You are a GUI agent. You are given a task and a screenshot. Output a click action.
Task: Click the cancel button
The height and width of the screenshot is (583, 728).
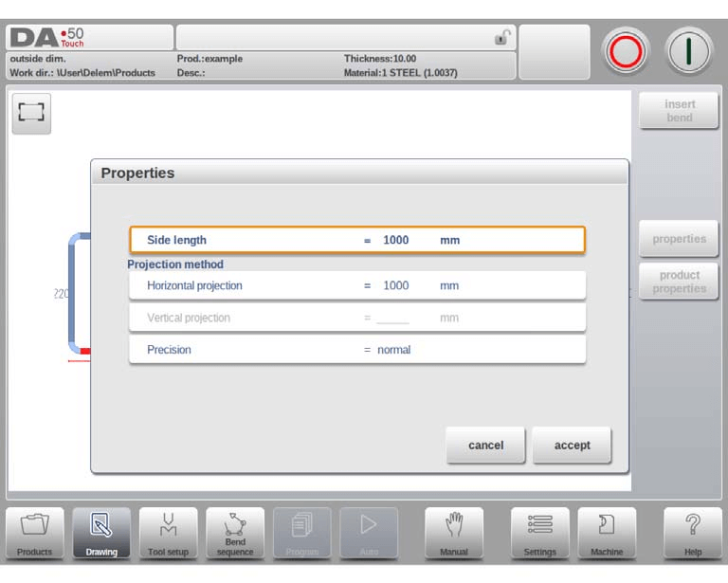(x=485, y=445)
